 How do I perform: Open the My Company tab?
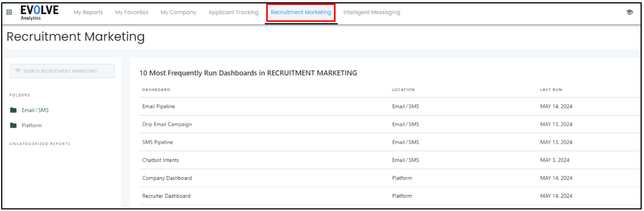179,12
